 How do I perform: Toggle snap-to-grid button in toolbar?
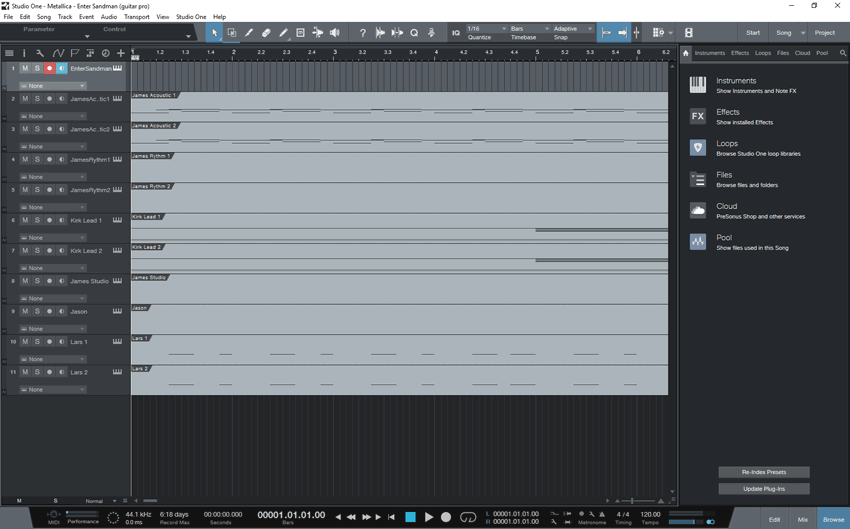[x=636, y=33]
